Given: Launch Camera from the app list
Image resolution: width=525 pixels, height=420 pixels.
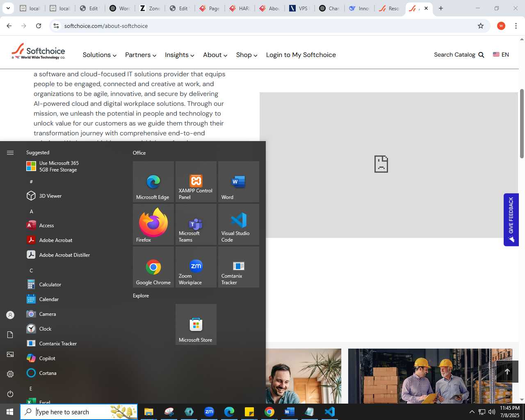Looking at the screenshot, I should (x=74, y=314).
